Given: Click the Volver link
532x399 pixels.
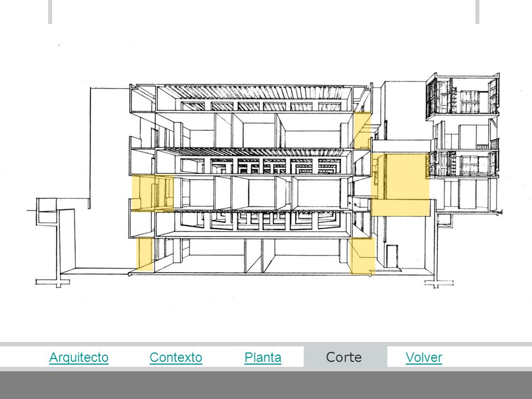Looking at the screenshot, I should (424, 357).
